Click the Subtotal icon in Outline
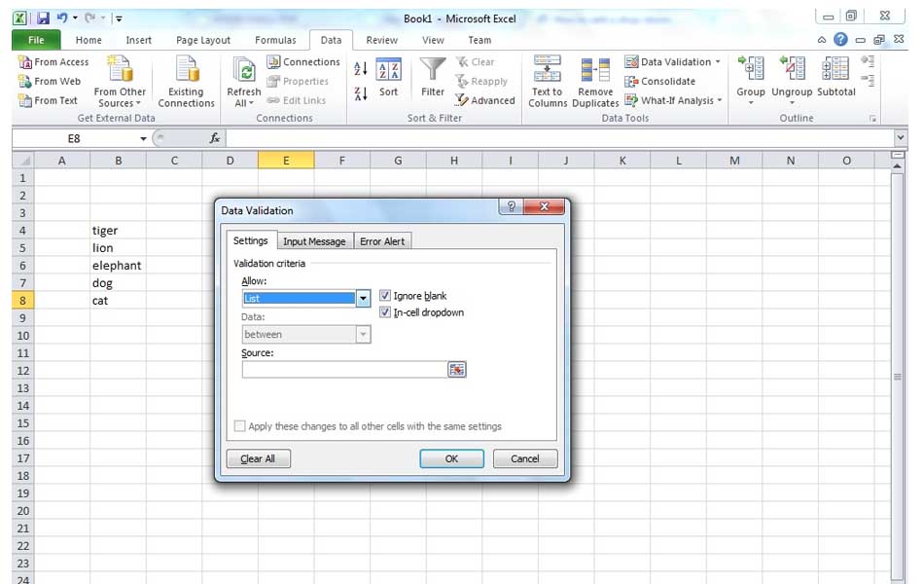Viewport: 924px width, 584px height. coord(835,70)
